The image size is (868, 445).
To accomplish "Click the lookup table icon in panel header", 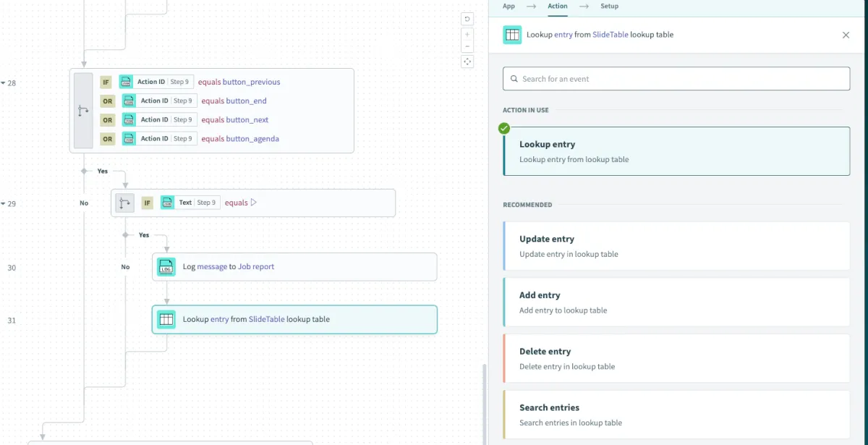I will pos(512,35).
